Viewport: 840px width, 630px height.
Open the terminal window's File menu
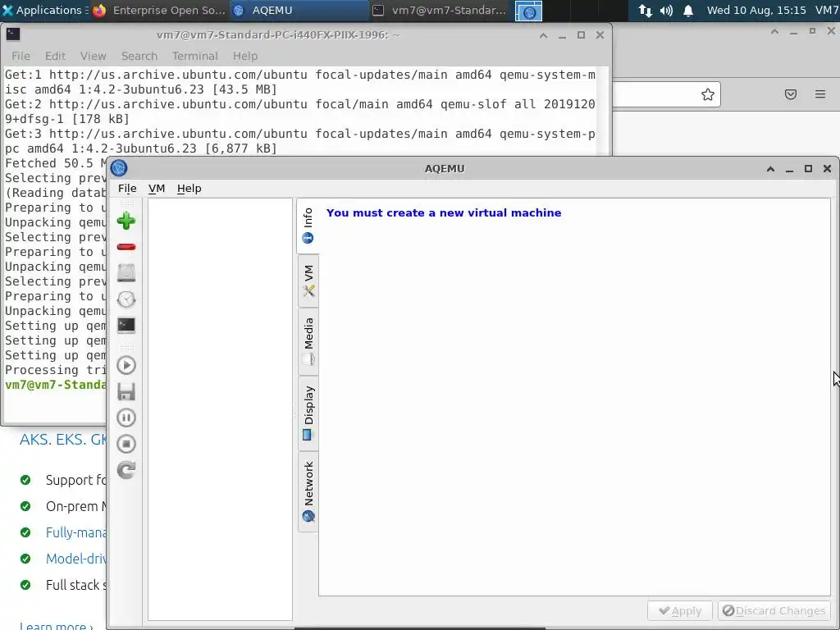[21, 56]
